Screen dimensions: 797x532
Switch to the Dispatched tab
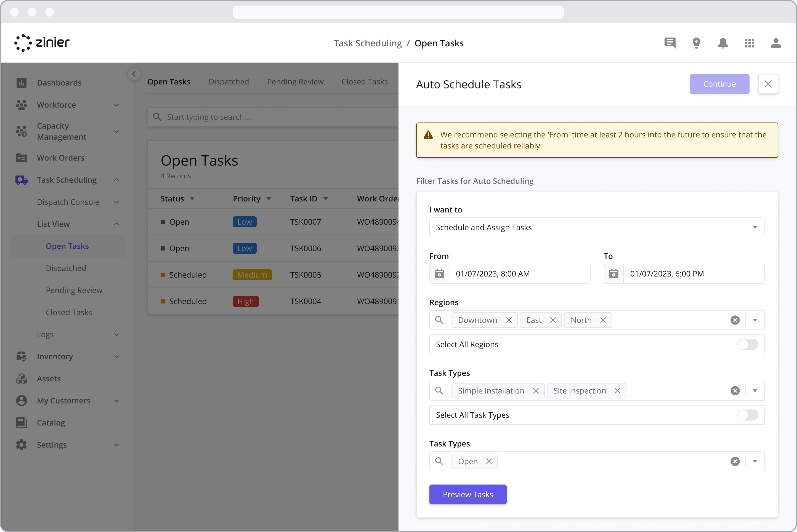229,81
